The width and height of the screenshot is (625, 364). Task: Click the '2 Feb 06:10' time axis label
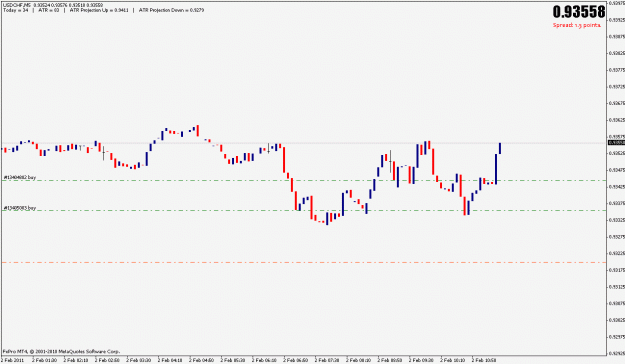(264, 360)
